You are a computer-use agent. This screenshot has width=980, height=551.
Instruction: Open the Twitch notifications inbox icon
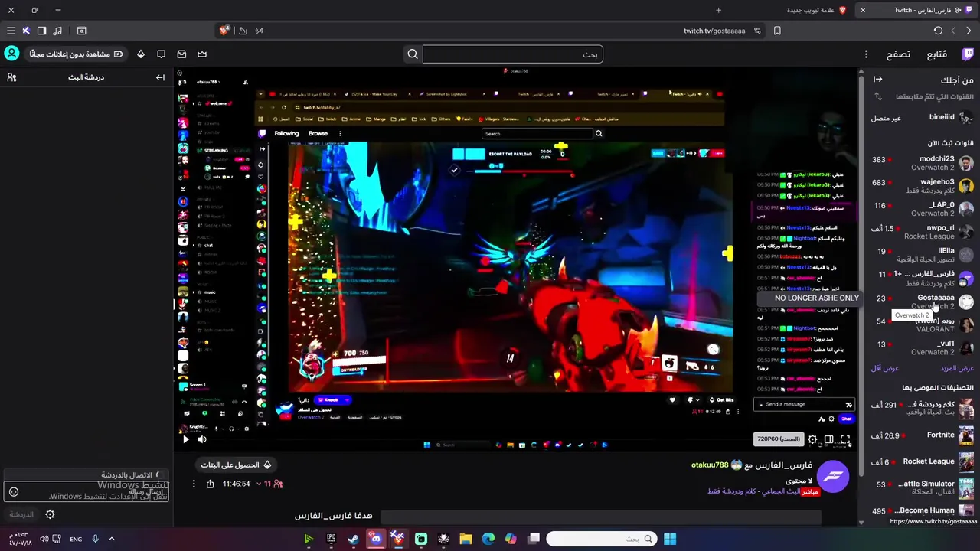point(181,54)
